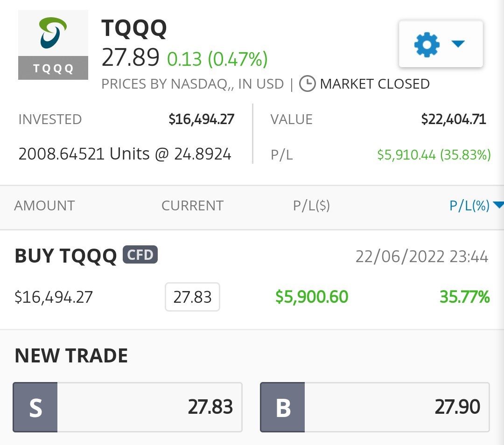Toggle the P/L(%) sort arrow
Viewport: 504px width, 445px height.
point(498,205)
